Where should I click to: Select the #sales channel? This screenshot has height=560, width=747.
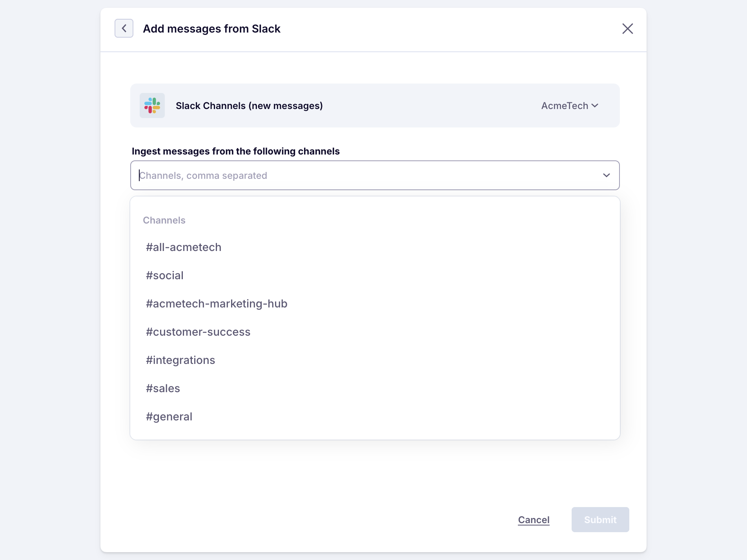tap(163, 388)
